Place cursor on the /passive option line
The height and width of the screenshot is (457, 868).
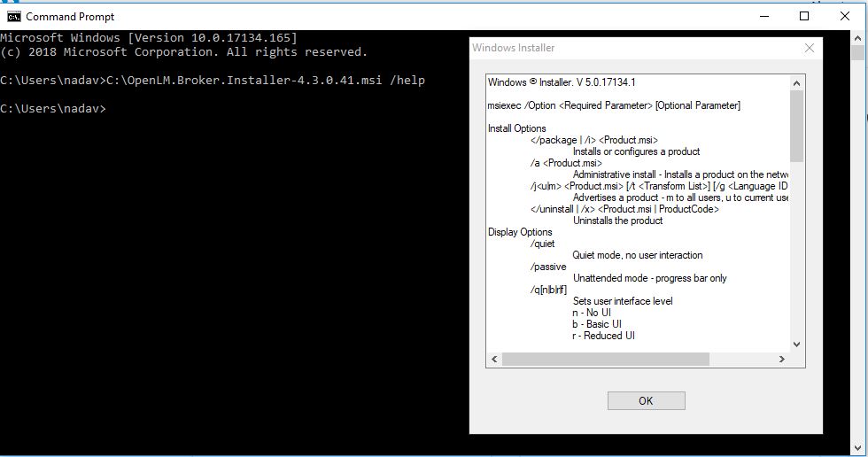(x=548, y=267)
